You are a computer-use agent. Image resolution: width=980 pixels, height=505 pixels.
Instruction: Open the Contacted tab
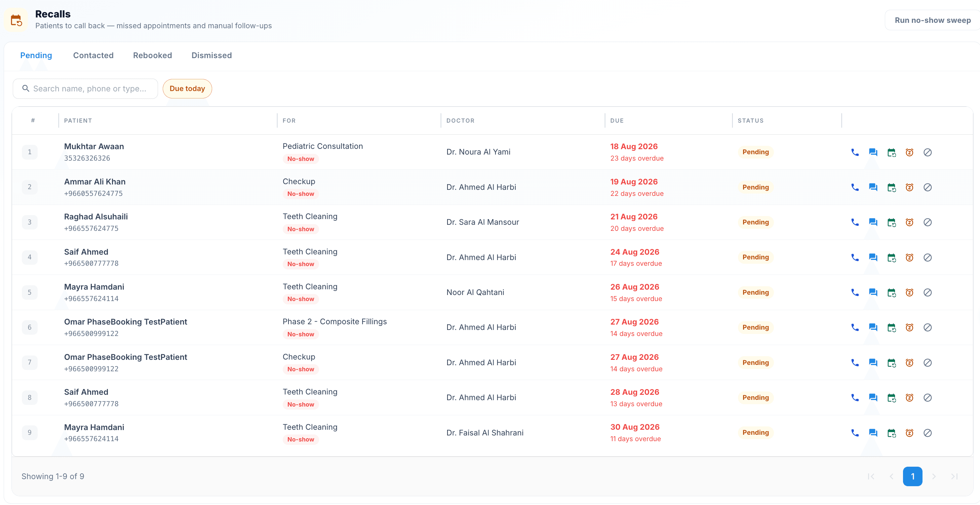(93, 55)
